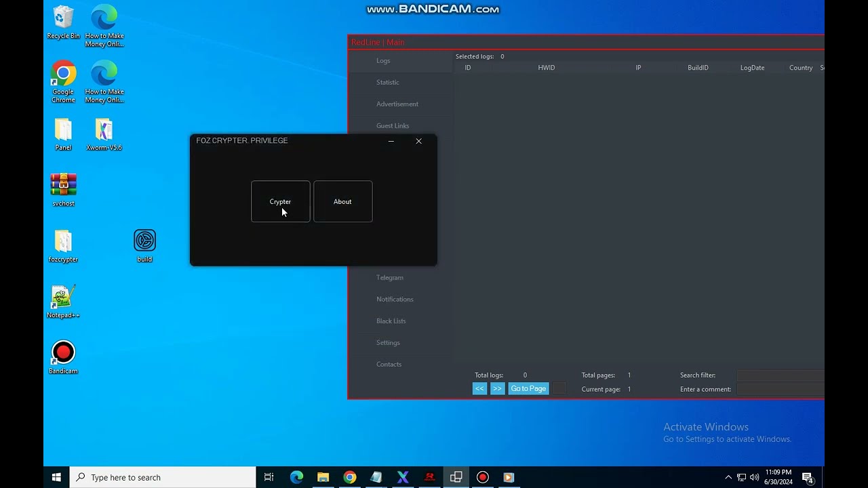Select the build file desktop icon

pos(144,245)
